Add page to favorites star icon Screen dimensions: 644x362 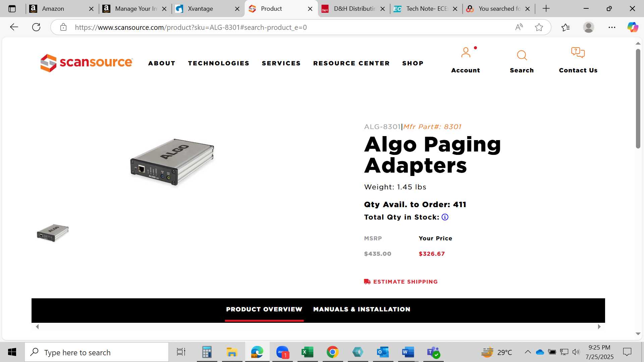tap(539, 27)
